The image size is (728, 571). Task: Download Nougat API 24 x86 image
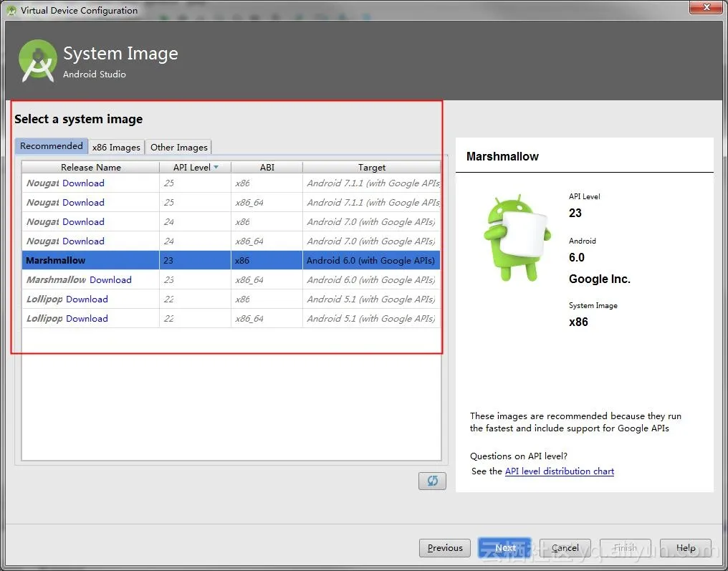click(x=84, y=222)
